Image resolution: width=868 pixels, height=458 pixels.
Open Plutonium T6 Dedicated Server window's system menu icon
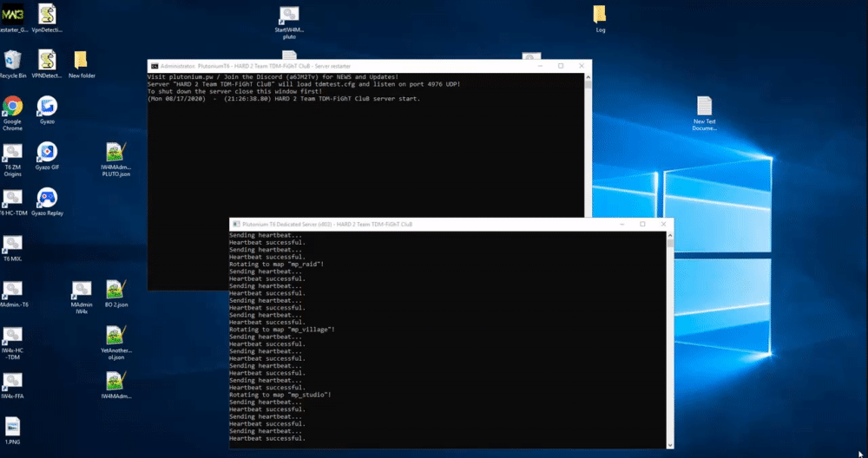pos(236,224)
